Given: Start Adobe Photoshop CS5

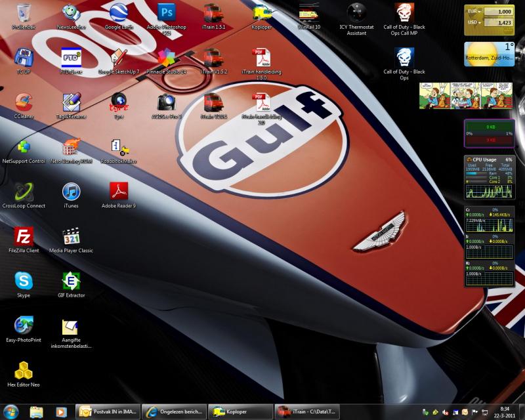Looking at the screenshot, I should click(167, 18).
